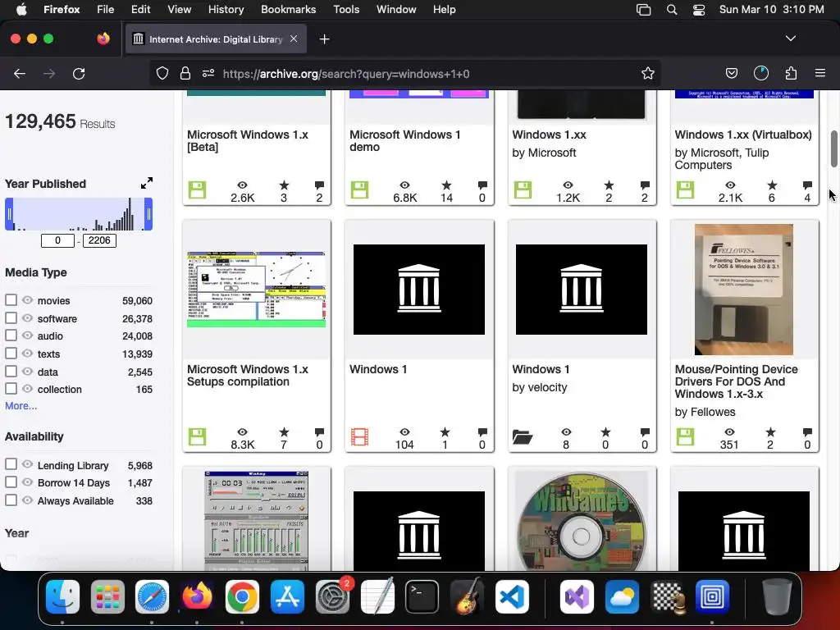Click the collection folder icon on velocity card

[x=522, y=437]
